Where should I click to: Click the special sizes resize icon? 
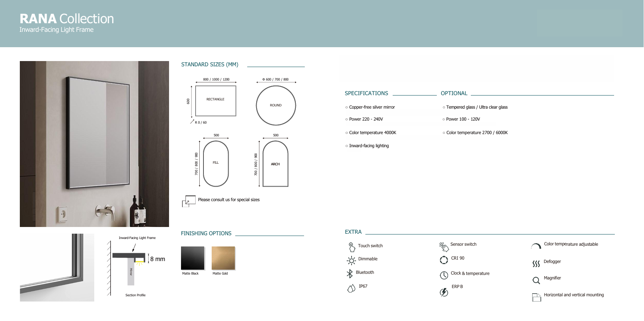coord(189,201)
